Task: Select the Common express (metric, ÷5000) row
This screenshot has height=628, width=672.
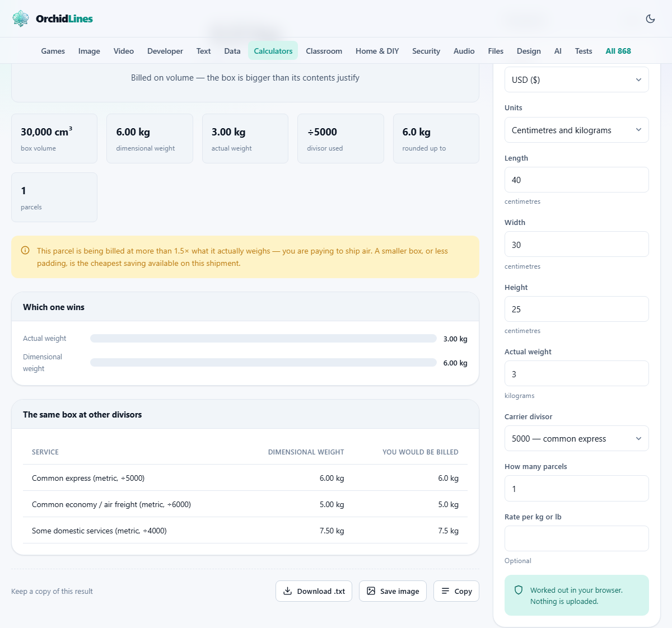Action: [x=245, y=478]
